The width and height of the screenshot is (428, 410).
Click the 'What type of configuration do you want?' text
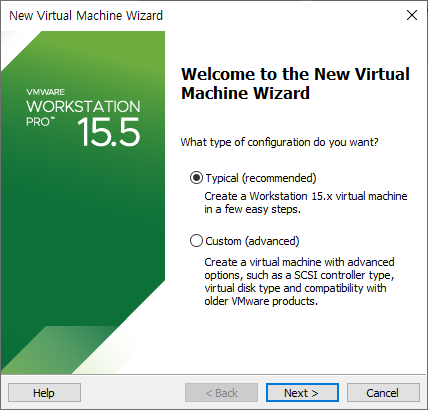click(279, 142)
